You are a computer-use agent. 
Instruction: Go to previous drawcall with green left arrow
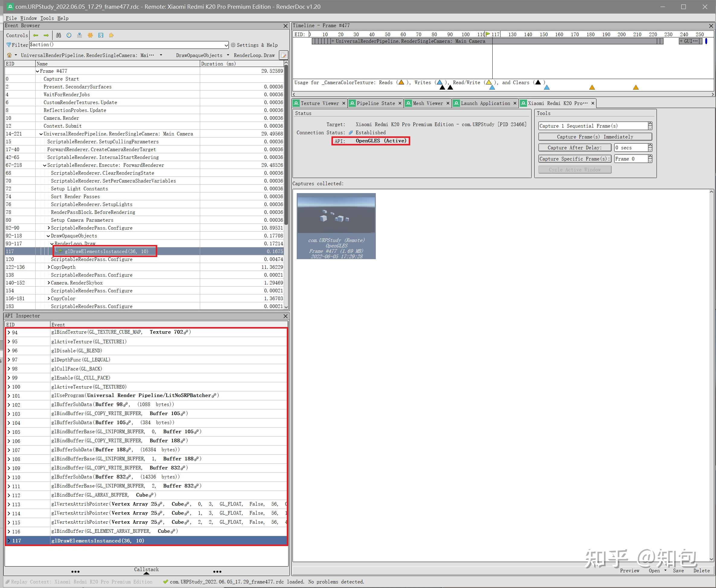pyautogui.click(x=36, y=35)
